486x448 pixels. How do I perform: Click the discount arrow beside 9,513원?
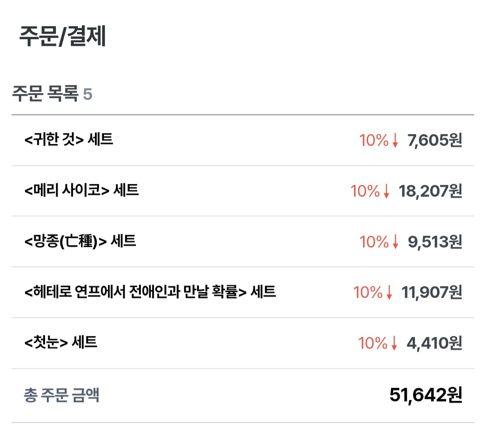pos(395,243)
